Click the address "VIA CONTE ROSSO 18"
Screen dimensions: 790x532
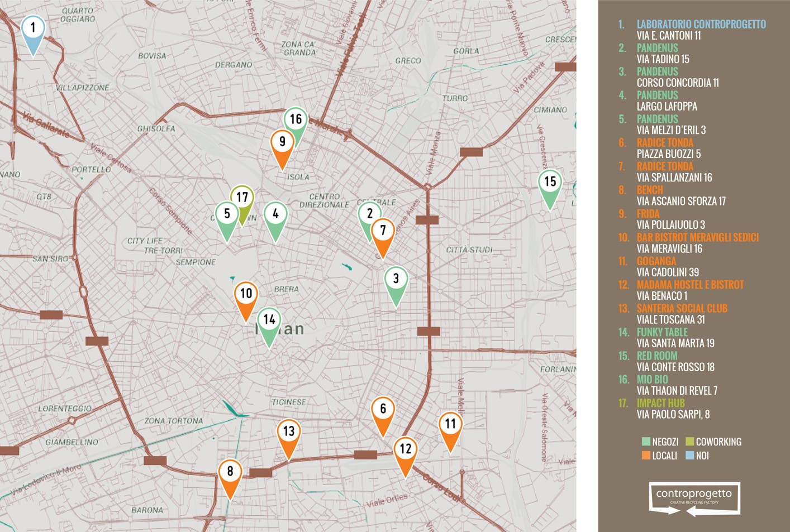(x=675, y=367)
